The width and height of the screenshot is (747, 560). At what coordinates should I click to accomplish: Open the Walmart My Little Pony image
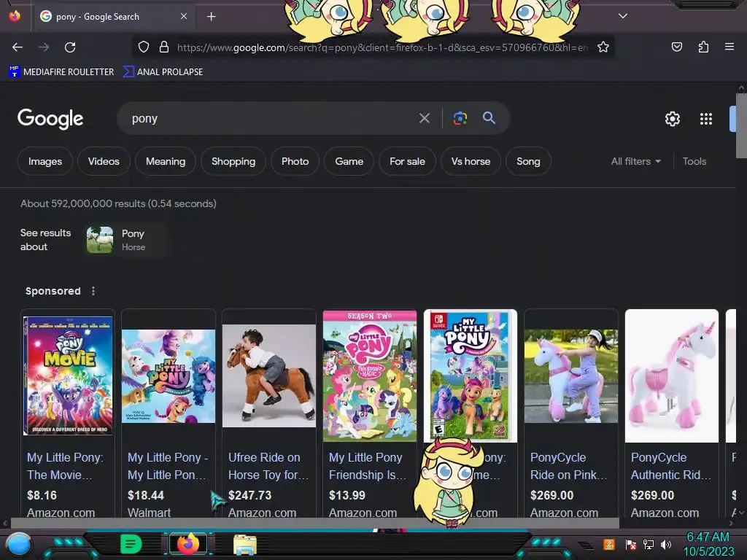click(x=169, y=376)
